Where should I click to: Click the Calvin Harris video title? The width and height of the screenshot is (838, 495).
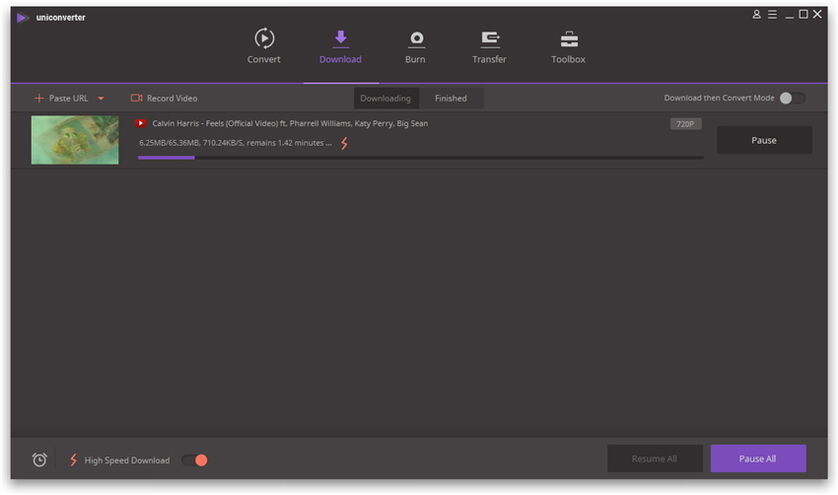[290, 123]
